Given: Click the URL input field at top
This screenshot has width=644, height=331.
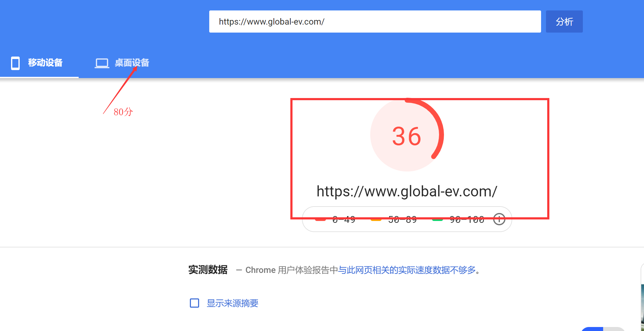Looking at the screenshot, I should [375, 22].
